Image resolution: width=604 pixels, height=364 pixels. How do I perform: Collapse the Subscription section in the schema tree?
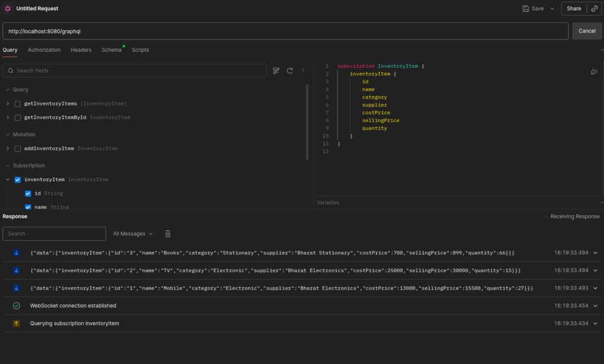(8, 165)
